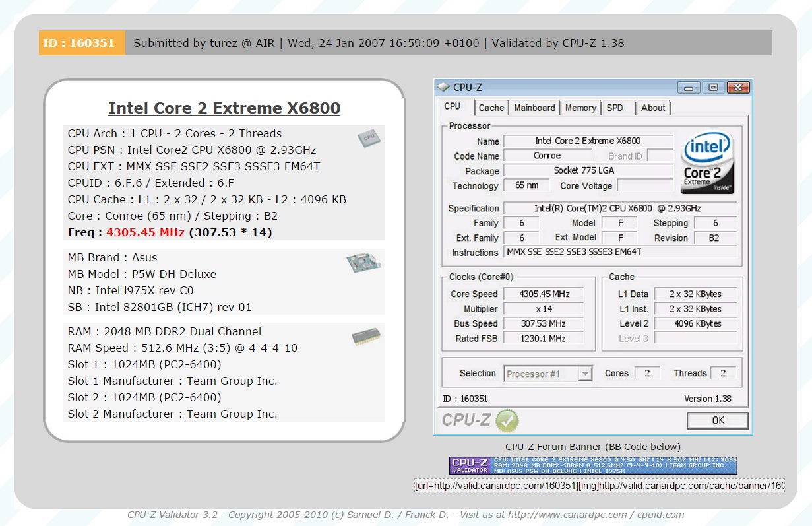Switch to the Mainboard tab

(534, 108)
